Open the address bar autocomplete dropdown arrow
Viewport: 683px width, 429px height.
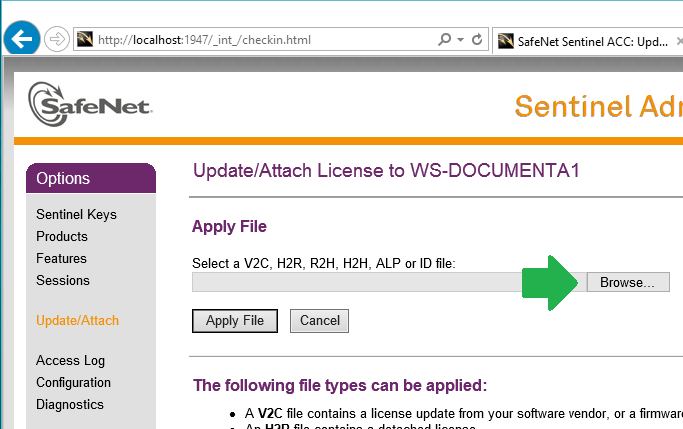(x=460, y=40)
